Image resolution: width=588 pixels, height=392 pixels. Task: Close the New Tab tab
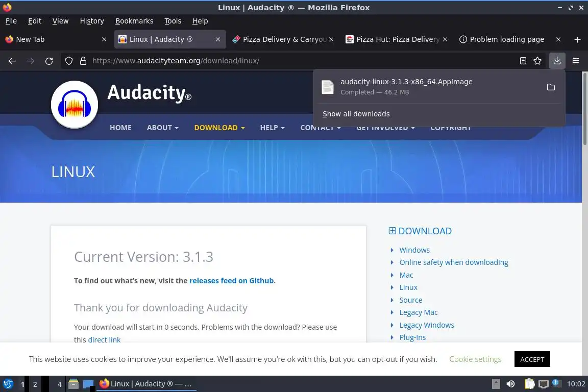coord(104,39)
